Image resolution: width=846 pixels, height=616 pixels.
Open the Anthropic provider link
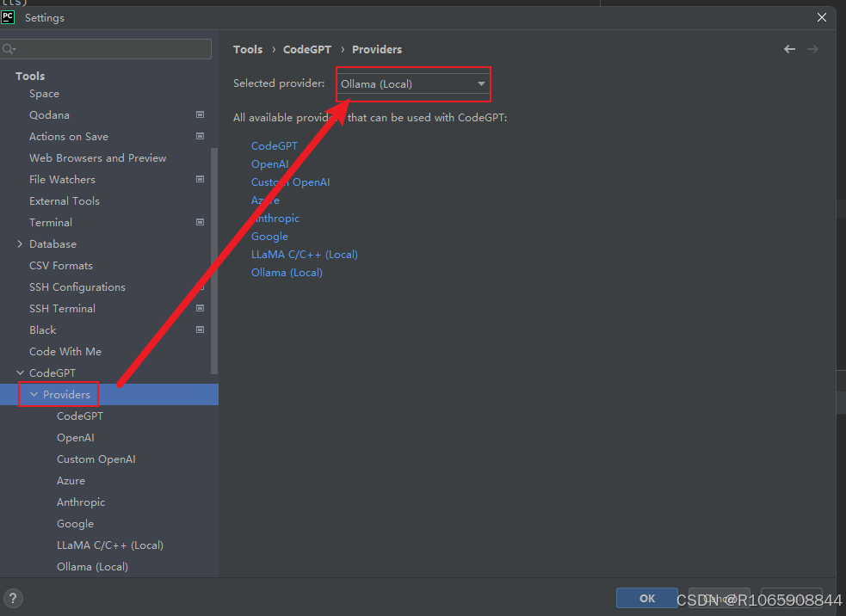[x=275, y=219]
